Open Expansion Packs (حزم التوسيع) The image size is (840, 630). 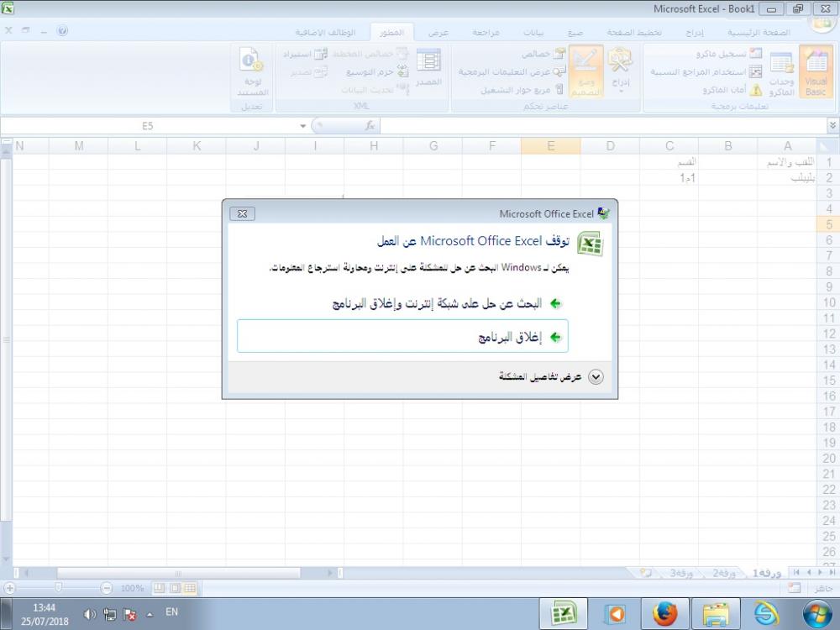377,71
